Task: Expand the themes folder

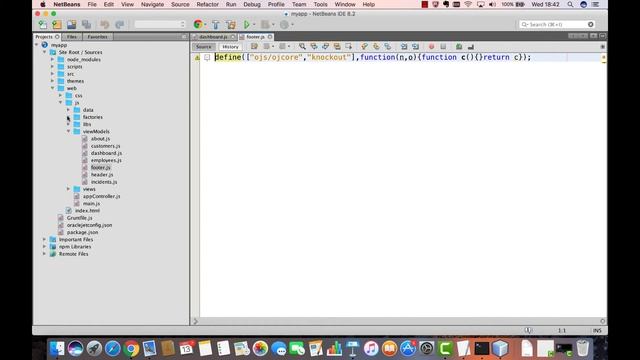Action: [52, 81]
